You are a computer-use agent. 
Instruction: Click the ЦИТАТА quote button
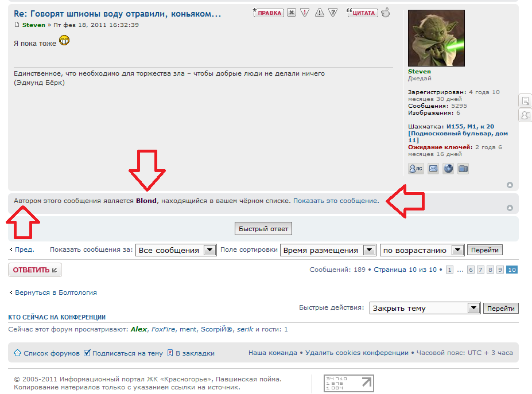362,13
